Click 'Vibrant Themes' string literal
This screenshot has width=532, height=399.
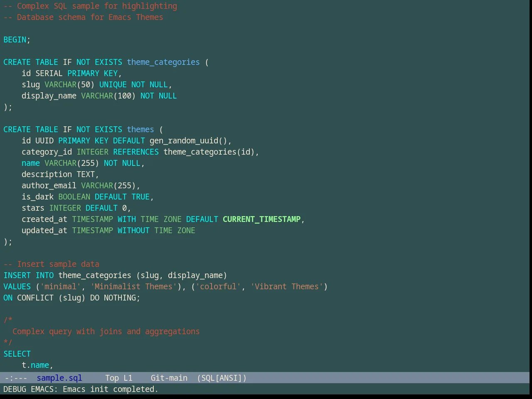[x=287, y=286]
